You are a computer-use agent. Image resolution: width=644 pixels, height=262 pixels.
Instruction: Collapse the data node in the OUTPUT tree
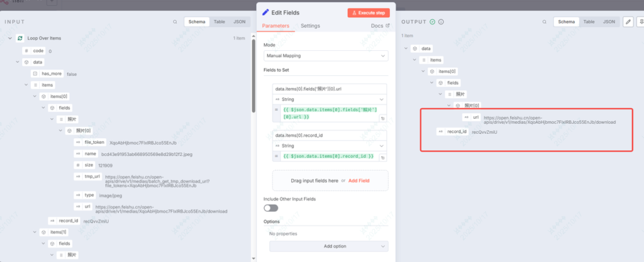407,48
